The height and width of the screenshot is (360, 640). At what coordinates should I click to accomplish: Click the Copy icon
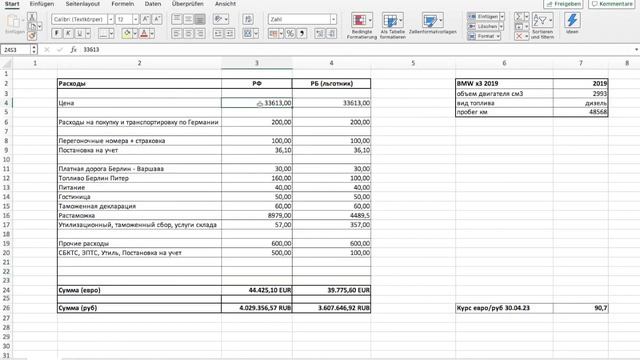coord(32,27)
